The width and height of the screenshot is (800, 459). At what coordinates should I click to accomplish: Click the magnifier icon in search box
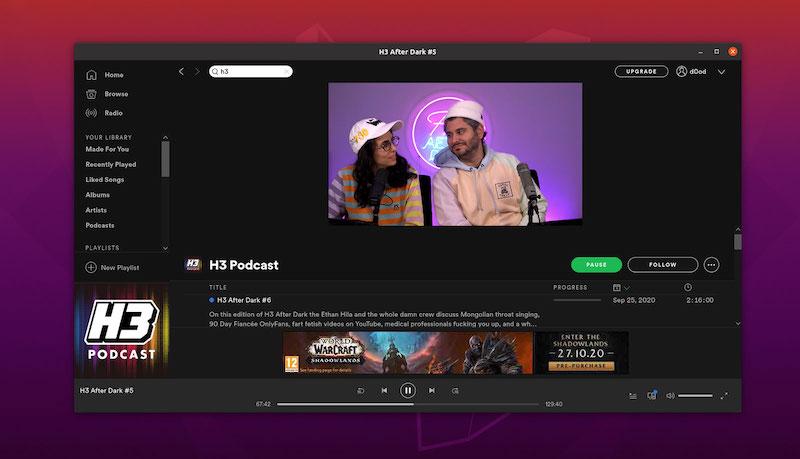[x=215, y=71]
